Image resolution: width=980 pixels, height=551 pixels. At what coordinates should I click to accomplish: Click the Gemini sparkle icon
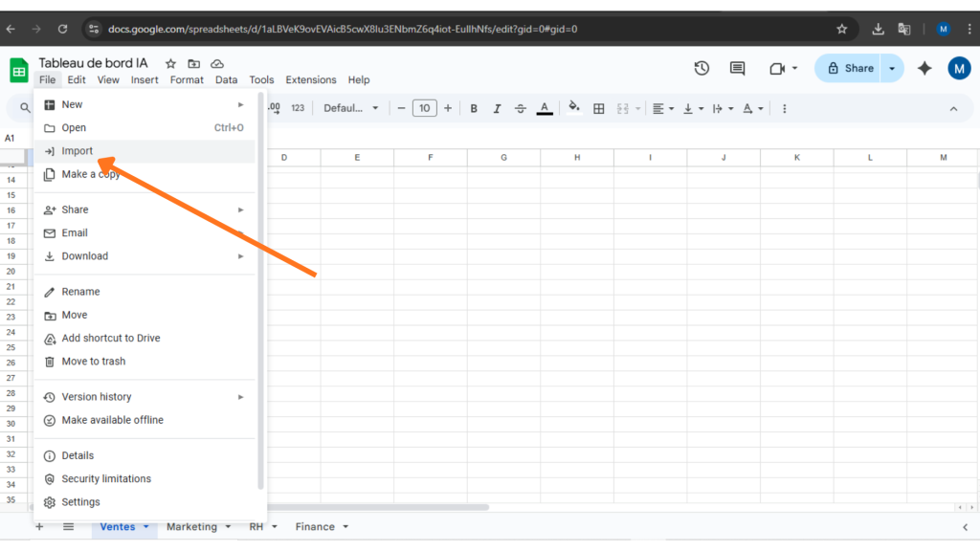click(923, 68)
